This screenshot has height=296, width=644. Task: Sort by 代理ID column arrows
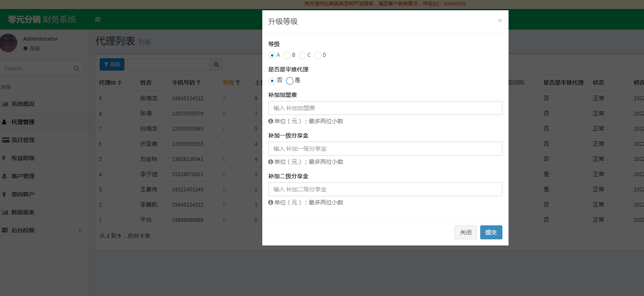(x=119, y=83)
